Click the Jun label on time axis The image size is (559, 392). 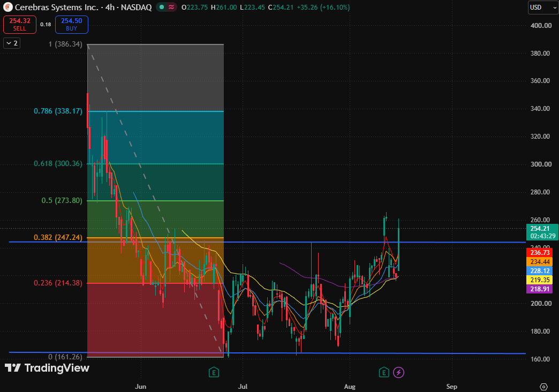point(140,387)
